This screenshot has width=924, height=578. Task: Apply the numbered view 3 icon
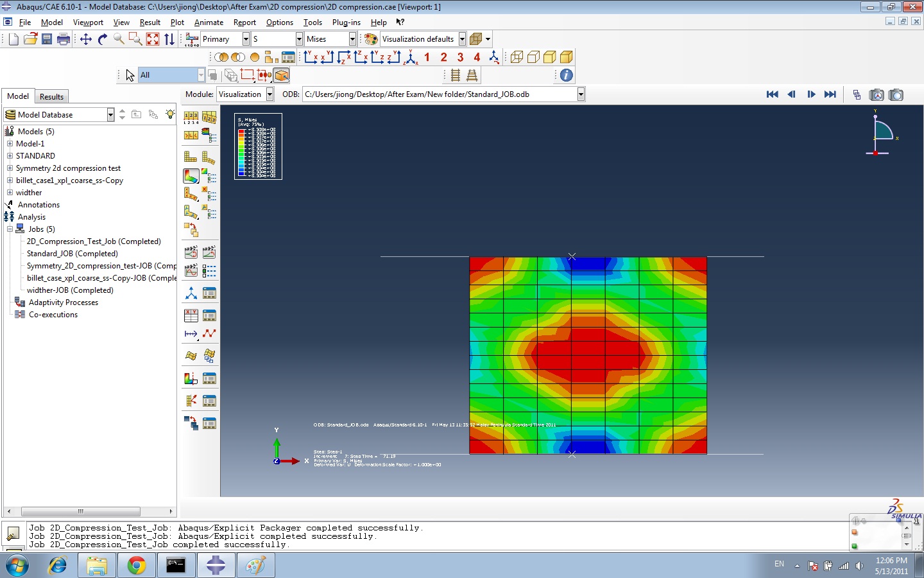click(460, 57)
